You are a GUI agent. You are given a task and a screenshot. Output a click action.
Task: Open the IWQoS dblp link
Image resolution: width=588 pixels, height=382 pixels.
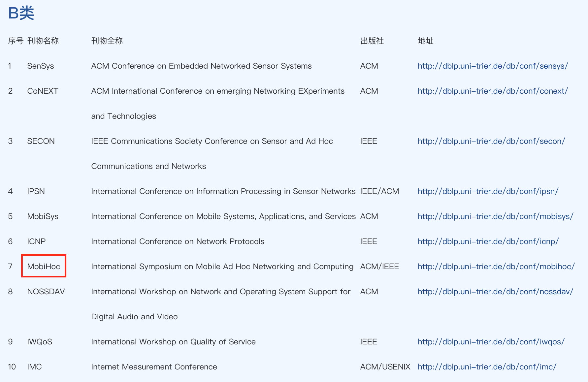[491, 342]
